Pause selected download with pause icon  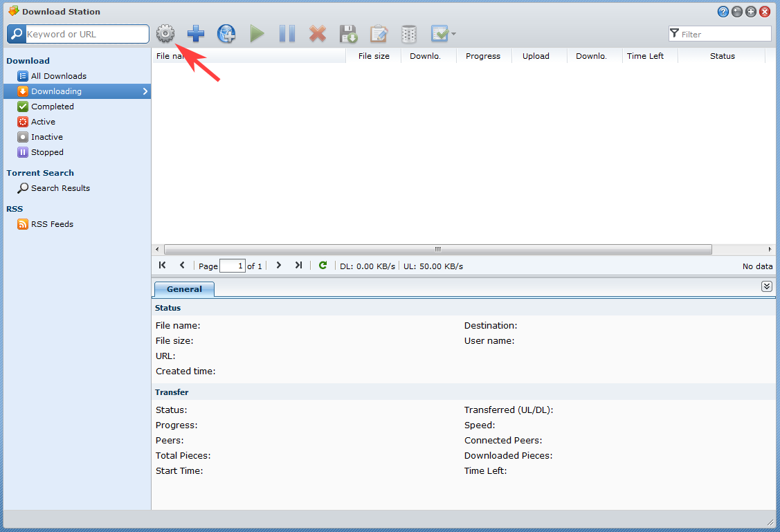(x=287, y=33)
